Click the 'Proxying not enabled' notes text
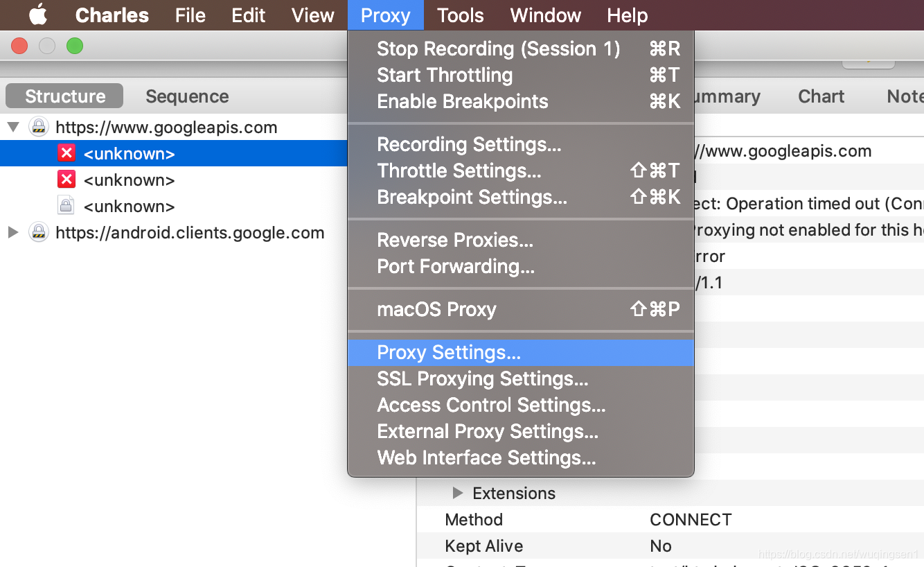 [x=809, y=230]
